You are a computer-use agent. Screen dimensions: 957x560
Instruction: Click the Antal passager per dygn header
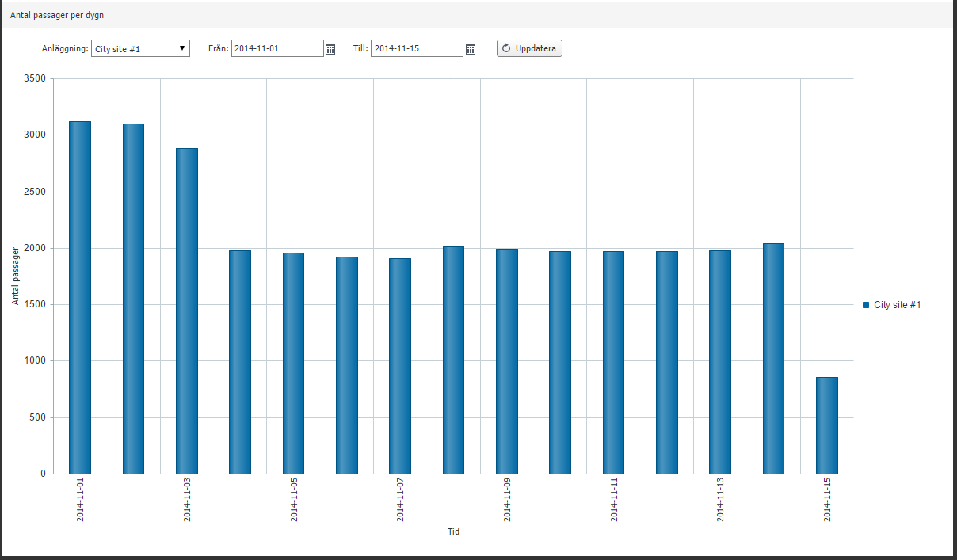(57, 15)
